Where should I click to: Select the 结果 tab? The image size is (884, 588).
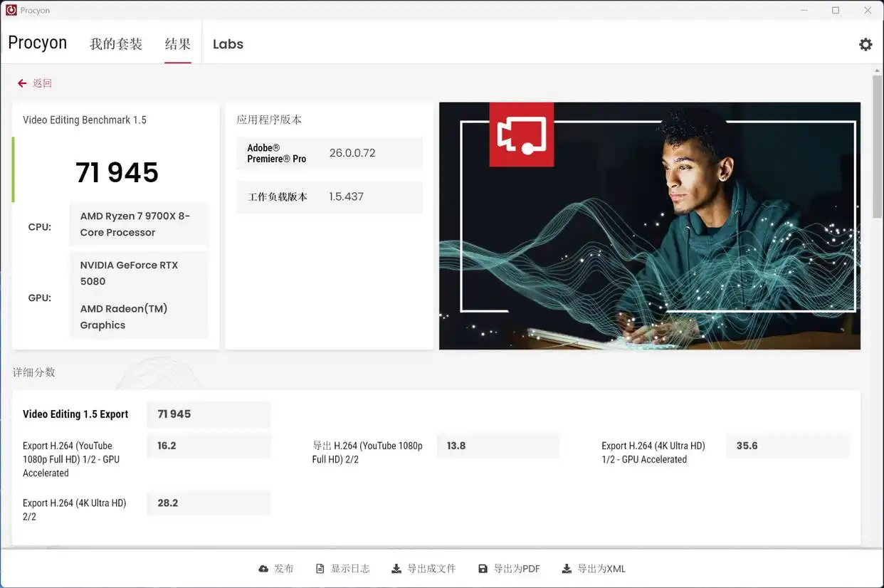[x=178, y=43]
